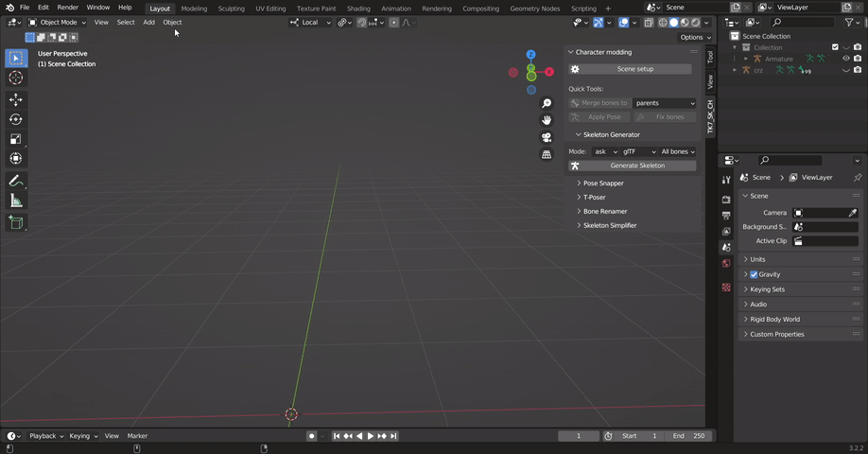
Task: Open the All bones dropdown
Action: click(x=678, y=151)
